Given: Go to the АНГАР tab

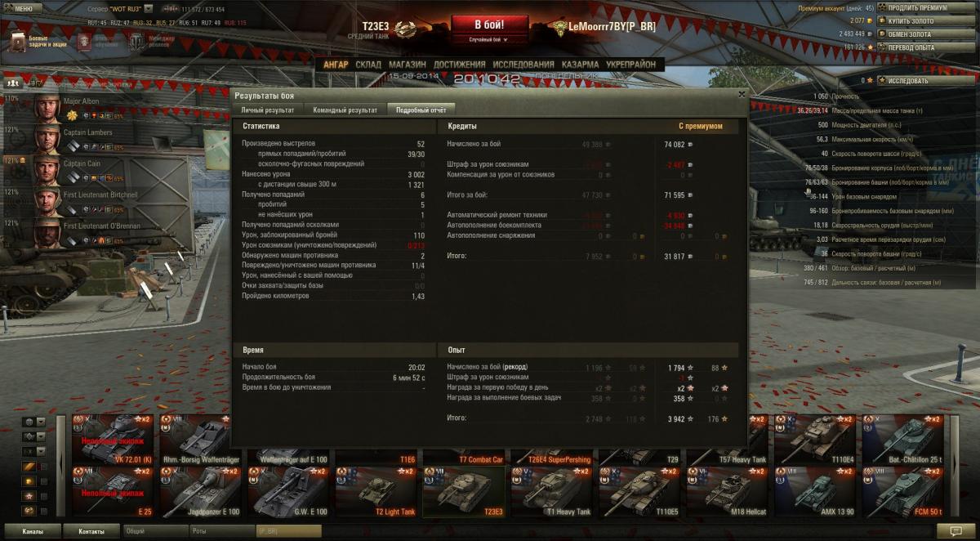Looking at the screenshot, I should tap(336, 65).
